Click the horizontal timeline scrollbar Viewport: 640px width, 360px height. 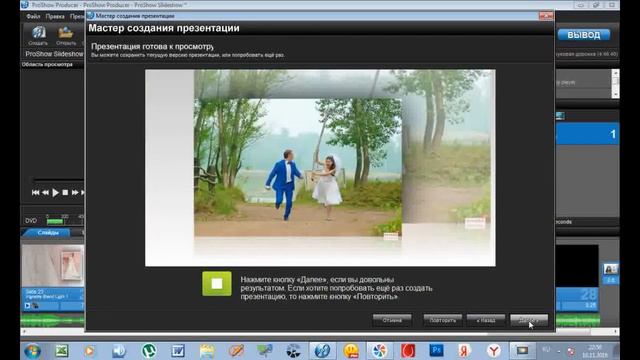(320, 332)
